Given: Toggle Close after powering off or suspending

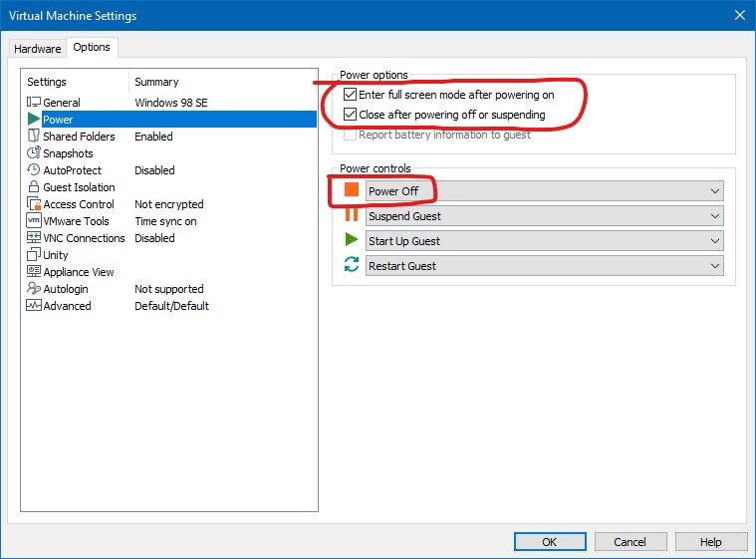Looking at the screenshot, I should [x=350, y=115].
